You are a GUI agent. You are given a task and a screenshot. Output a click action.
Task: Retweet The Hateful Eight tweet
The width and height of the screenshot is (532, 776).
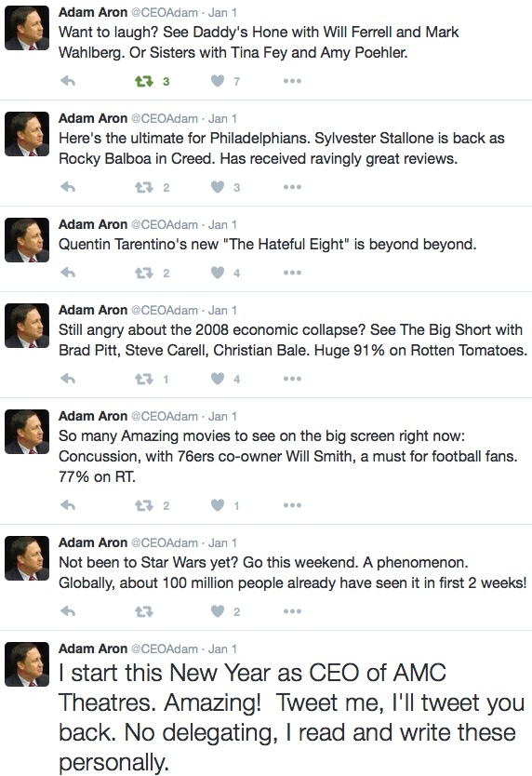144,273
